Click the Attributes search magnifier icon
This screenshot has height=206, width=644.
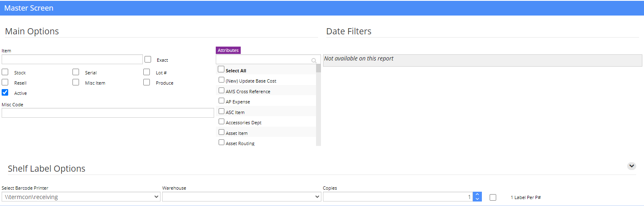[x=314, y=60]
